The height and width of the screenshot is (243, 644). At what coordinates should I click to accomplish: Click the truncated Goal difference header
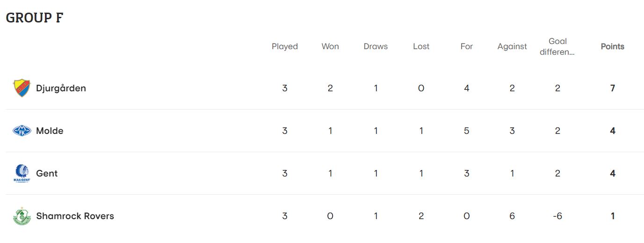[x=557, y=46]
